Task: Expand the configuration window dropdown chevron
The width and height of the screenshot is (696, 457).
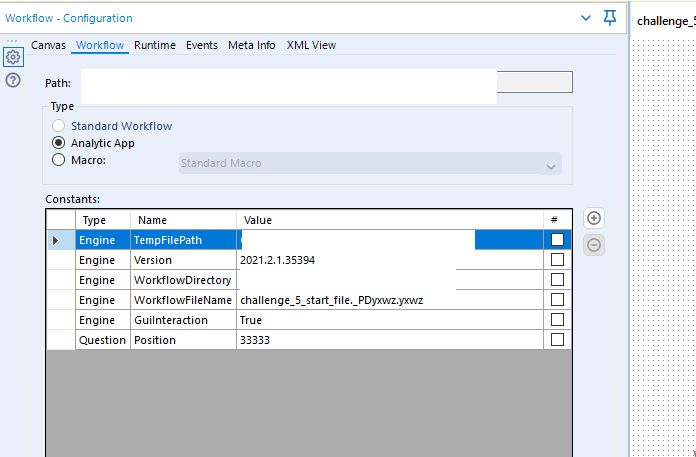Action: pyautogui.click(x=586, y=18)
